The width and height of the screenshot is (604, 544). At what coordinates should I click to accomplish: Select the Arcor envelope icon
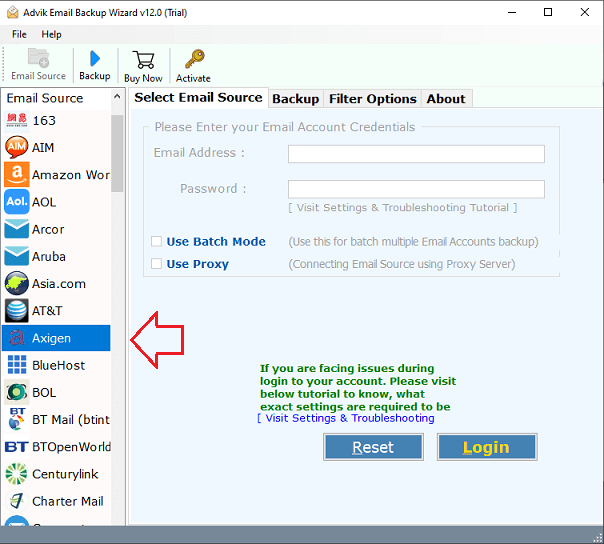(x=17, y=229)
